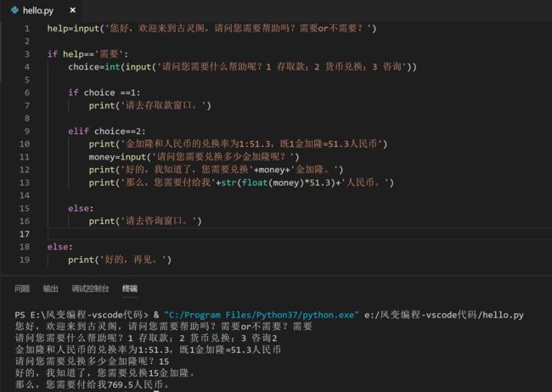This screenshot has height=392, width=552.
Task: Click str(float(money)*51.3) on line 13
Action: click(x=278, y=182)
